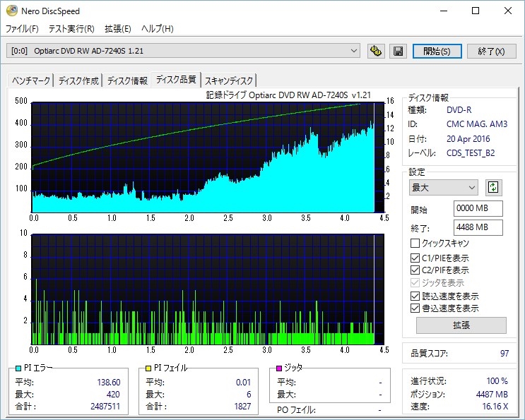Viewport: 525px width, 420px height.
Task: Open the ヘルプ(H) menu
Action: pos(158,29)
